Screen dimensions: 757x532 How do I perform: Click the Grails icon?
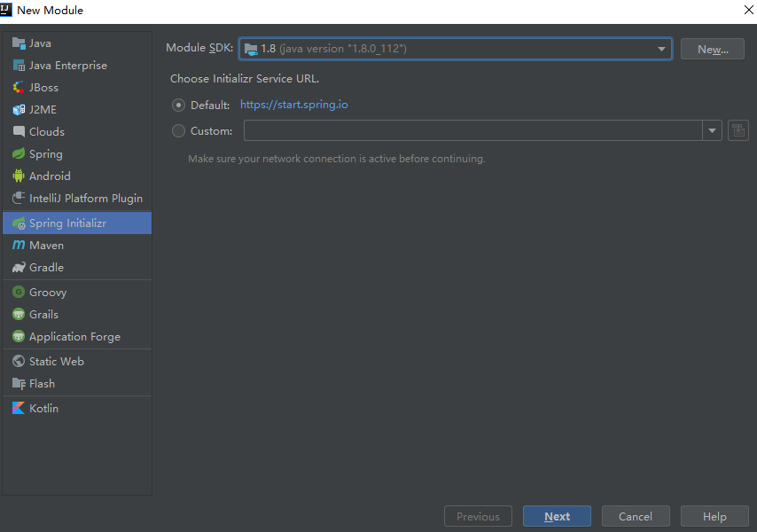pos(19,314)
